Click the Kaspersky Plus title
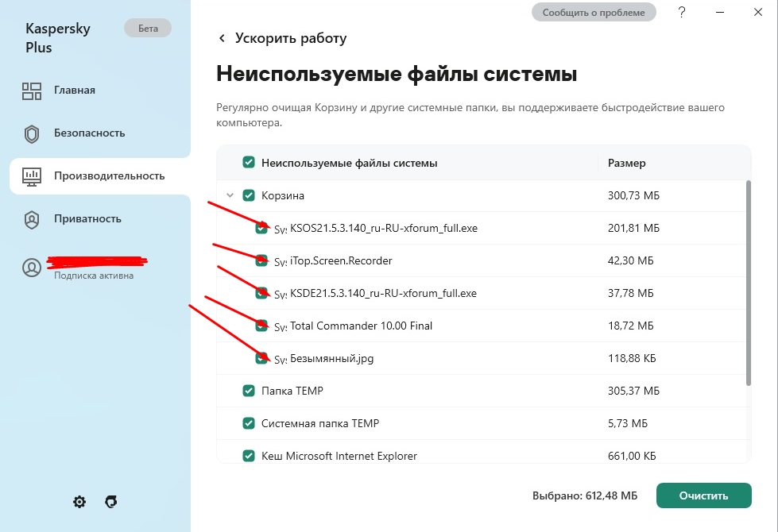Image resolution: width=778 pixels, height=532 pixels. point(58,37)
